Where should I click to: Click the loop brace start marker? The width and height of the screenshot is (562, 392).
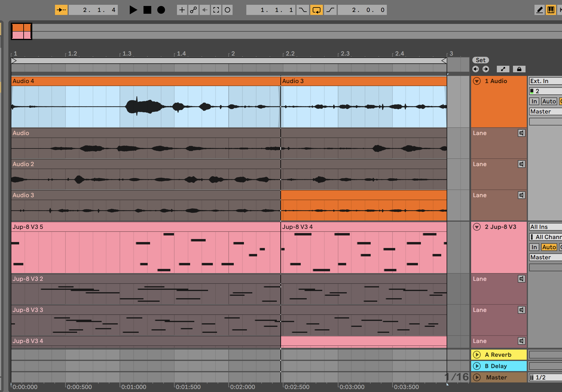pos(14,61)
